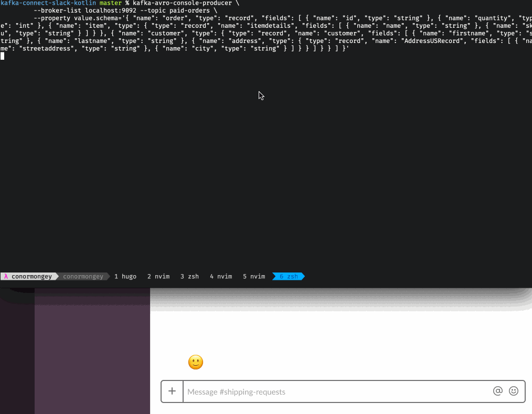This screenshot has height=414, width=532.
Task: Click the gray conormongey status segment
Action: point(83,277)
